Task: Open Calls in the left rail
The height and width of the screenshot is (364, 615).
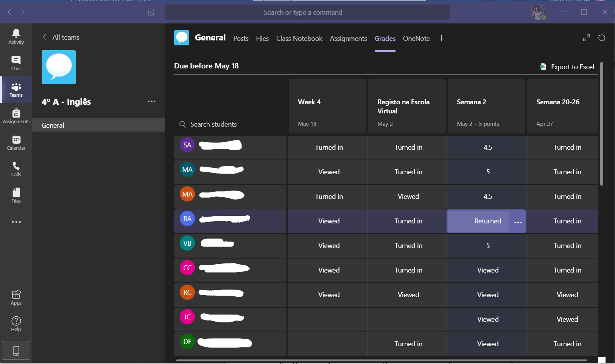Action: pyautogui.click(x=16, y=169)
